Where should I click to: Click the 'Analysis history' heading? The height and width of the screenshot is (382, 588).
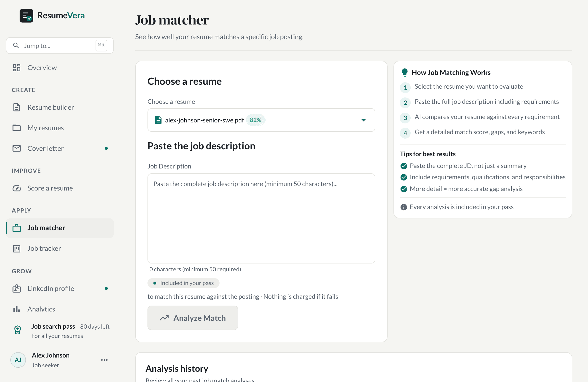(x=177, y=369)
